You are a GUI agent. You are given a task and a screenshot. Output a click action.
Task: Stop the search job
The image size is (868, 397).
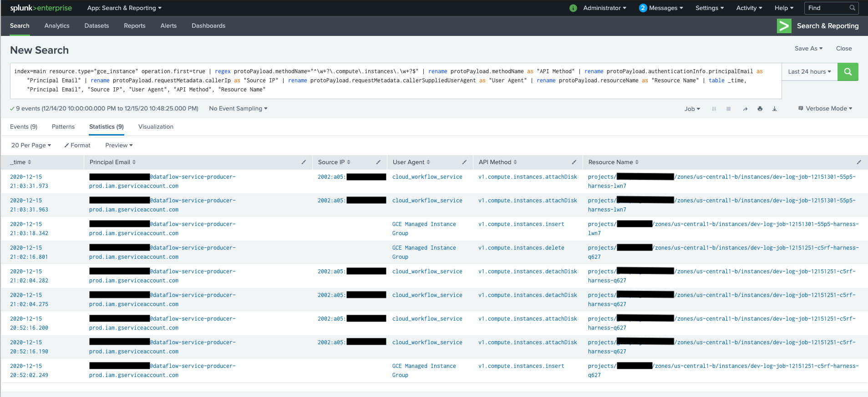(728, 109)
